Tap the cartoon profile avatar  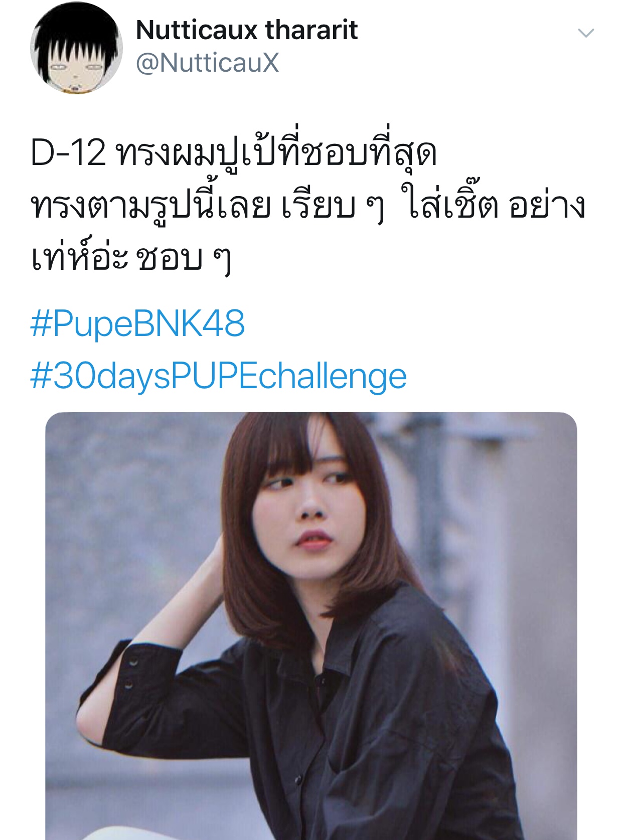tap(76, 48)
